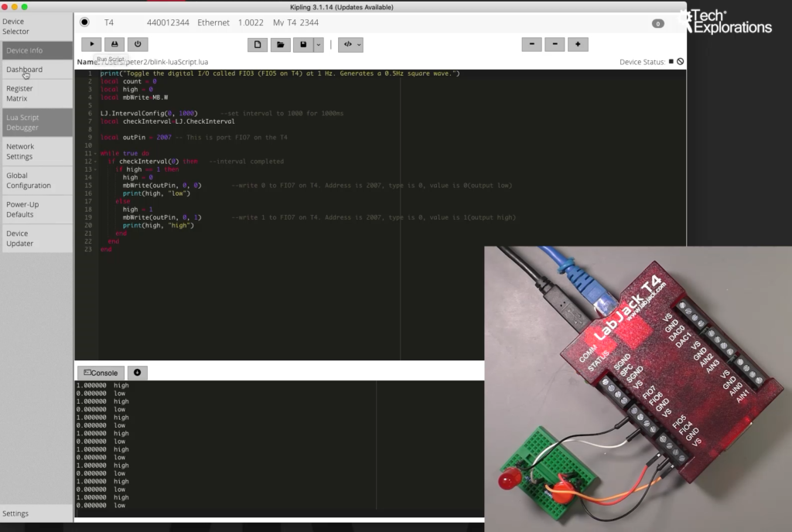Click the power icon in script toolbar
The width and height of the screenshot is (792, 532).
[x=138, y=44]
